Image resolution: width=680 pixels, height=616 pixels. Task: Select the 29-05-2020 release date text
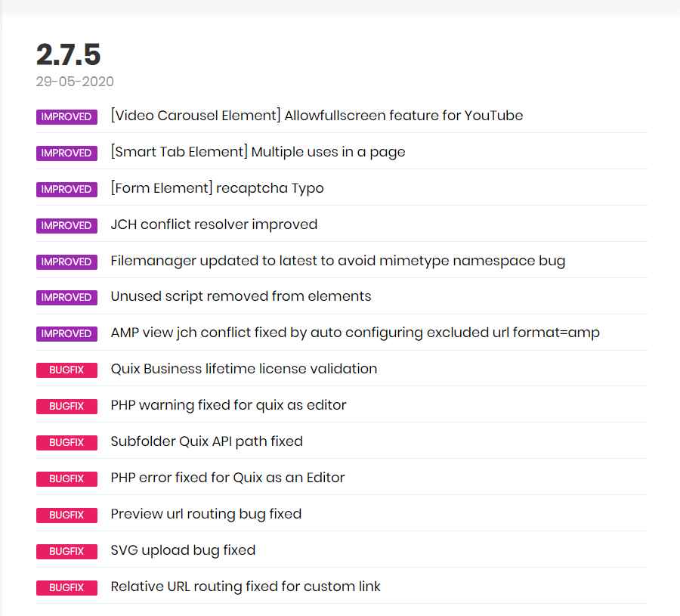click(x=75, y=81)
